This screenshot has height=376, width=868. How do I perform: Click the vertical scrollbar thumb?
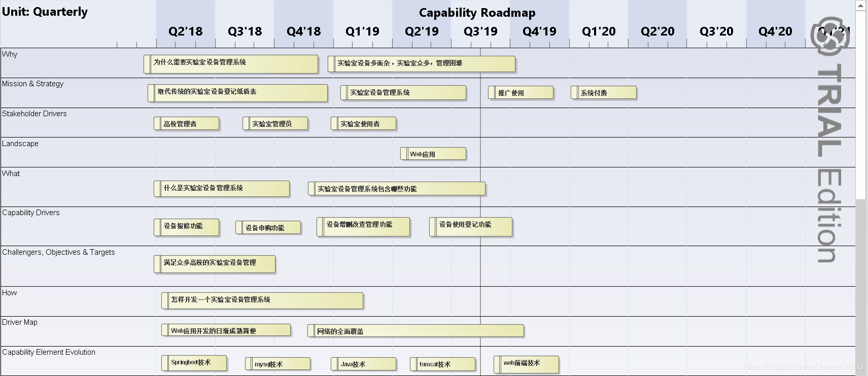861,106
